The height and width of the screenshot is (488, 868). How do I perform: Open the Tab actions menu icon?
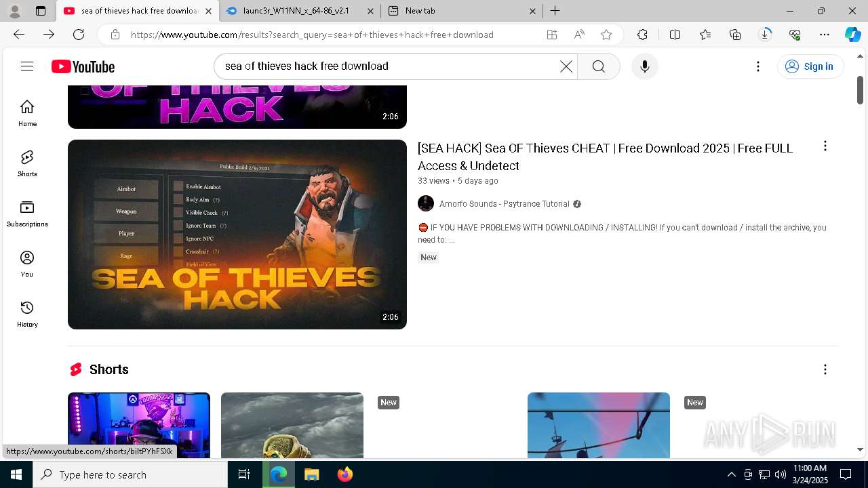(41, 11)
